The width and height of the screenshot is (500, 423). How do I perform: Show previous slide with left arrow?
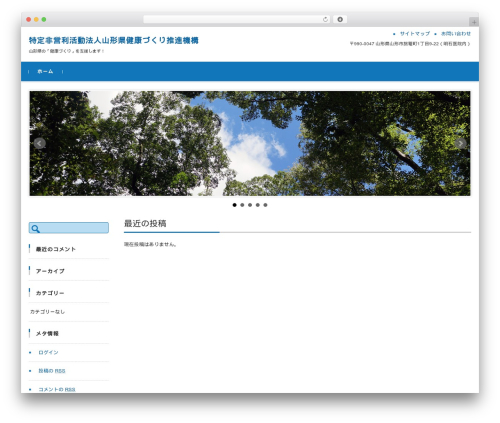(x=40, y=143)
